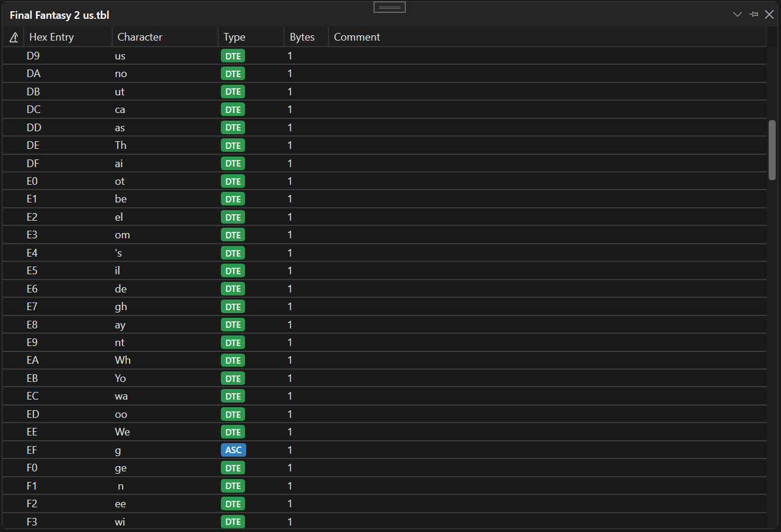The height and width of the screenshot is (532, 781).
Task: Click the character cell 'We'
Action: tap(123, 432)
